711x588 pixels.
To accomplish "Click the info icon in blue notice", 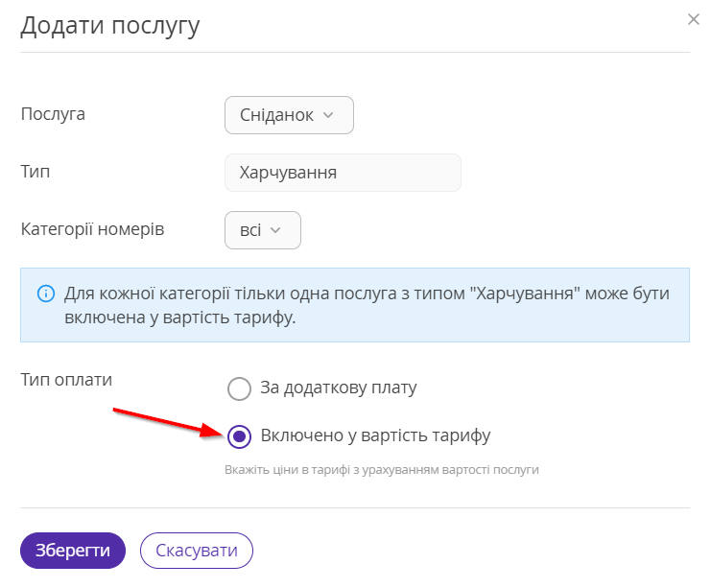I will coord(46,294).
